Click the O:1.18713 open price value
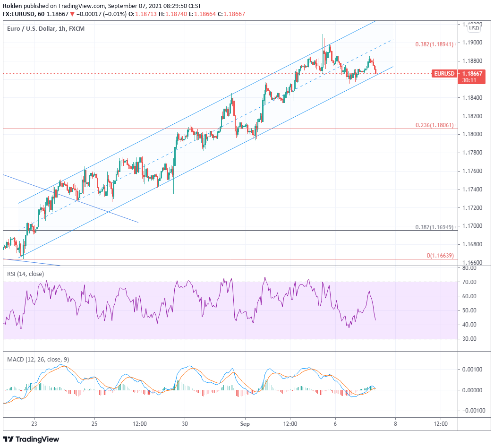Image resolution: width=494 pixels, height=448 pixels. coord(143,14)
